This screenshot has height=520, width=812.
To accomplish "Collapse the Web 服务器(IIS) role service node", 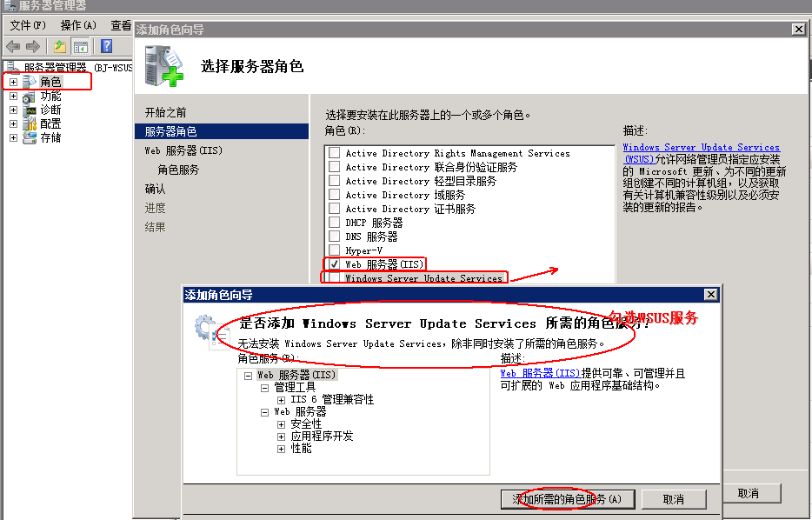I will point(248,376).
